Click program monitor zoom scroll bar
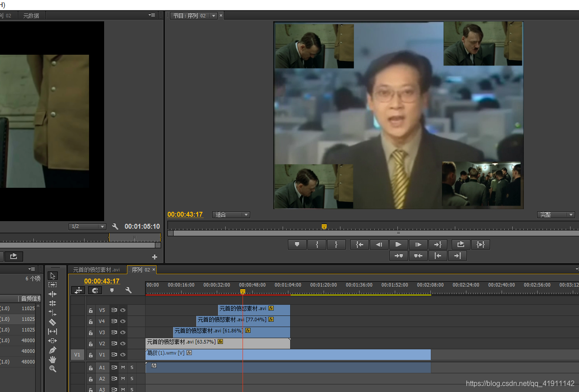Image resolution: width=579 pixels, height=392 pixels. point(398,233)
